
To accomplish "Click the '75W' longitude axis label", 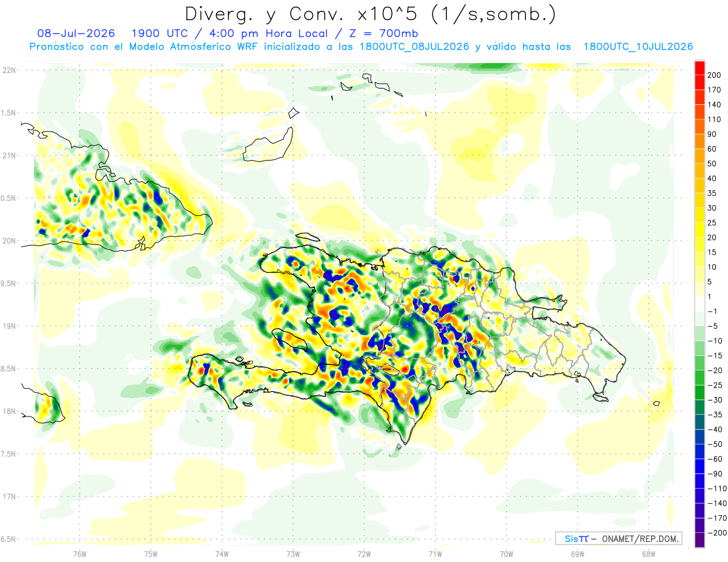I will click(151, 553).
